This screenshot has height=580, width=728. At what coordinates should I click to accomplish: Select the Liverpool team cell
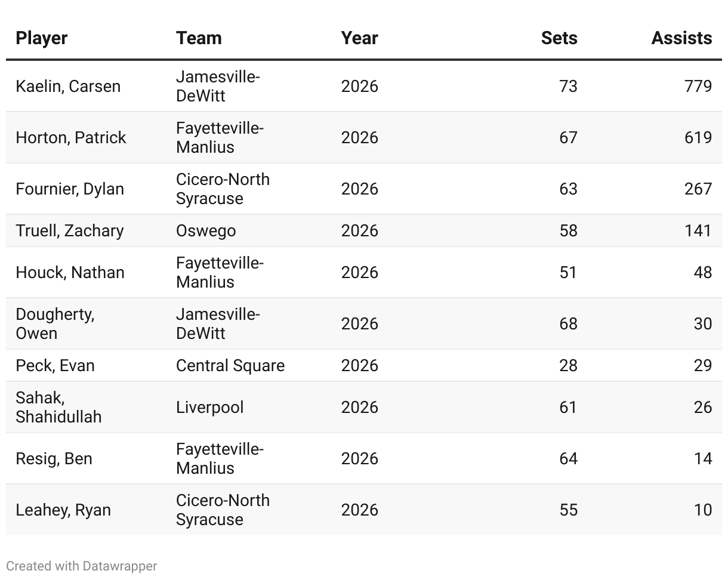coord(210,407)
